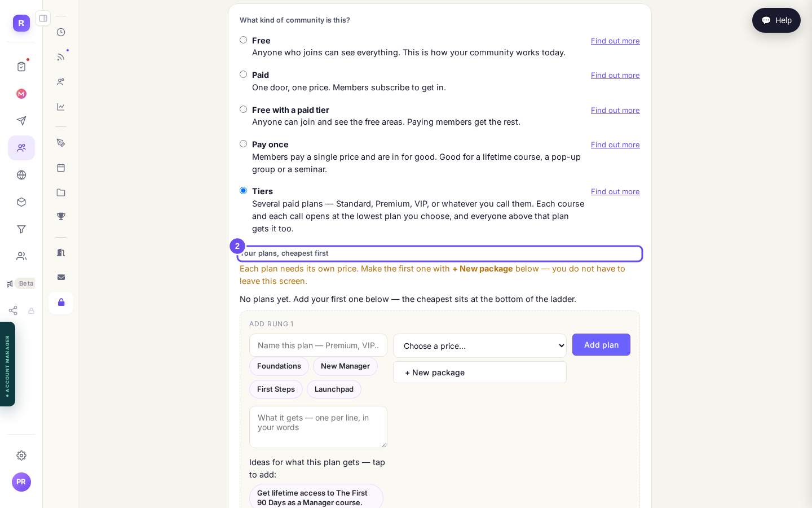The width and height of the screenshot is (812, 508).
Task: Open the Help chat button
Action: [x=776, y=20]
